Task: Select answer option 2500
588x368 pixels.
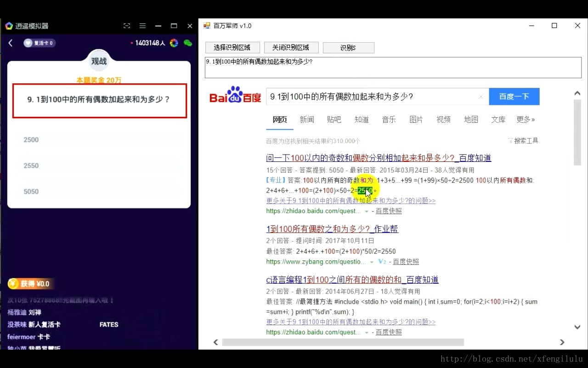Action: (x=99, y=140)
